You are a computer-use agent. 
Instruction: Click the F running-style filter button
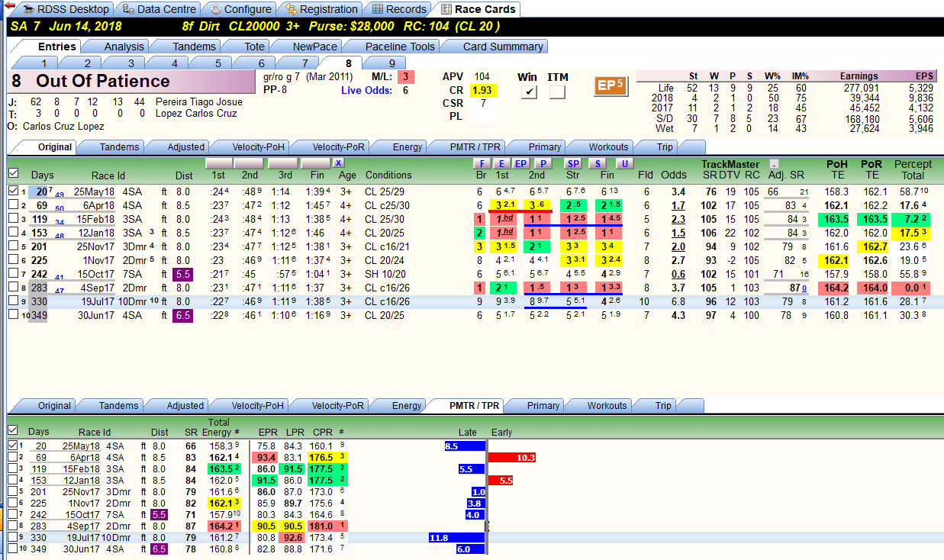coord(482,163)
